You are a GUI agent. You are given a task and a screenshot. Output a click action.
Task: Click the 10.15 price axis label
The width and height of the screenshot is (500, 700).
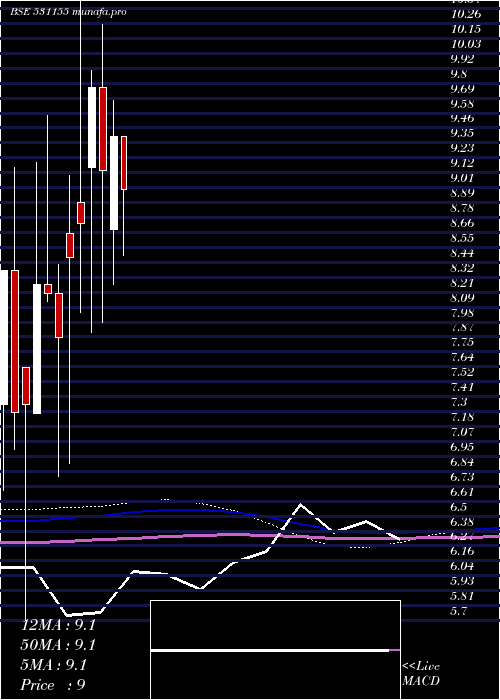(466, 29)
